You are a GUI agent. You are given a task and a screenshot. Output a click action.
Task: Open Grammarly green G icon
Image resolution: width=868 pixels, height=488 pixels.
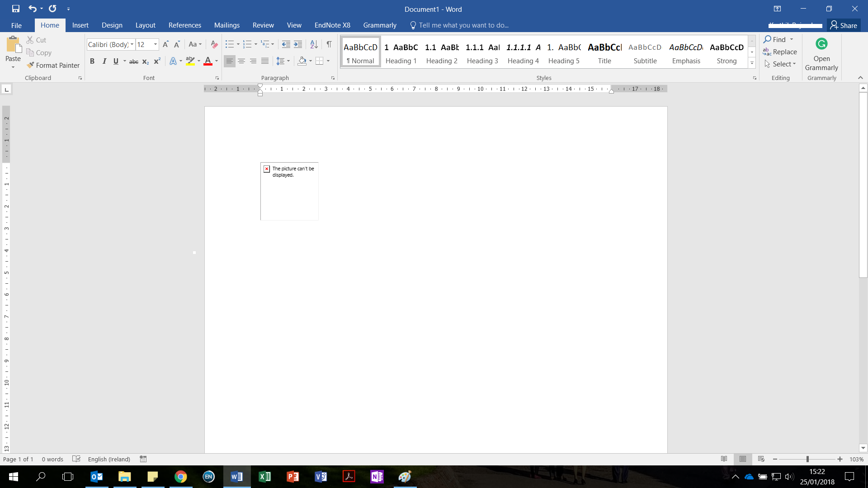(x=821, y=44)
